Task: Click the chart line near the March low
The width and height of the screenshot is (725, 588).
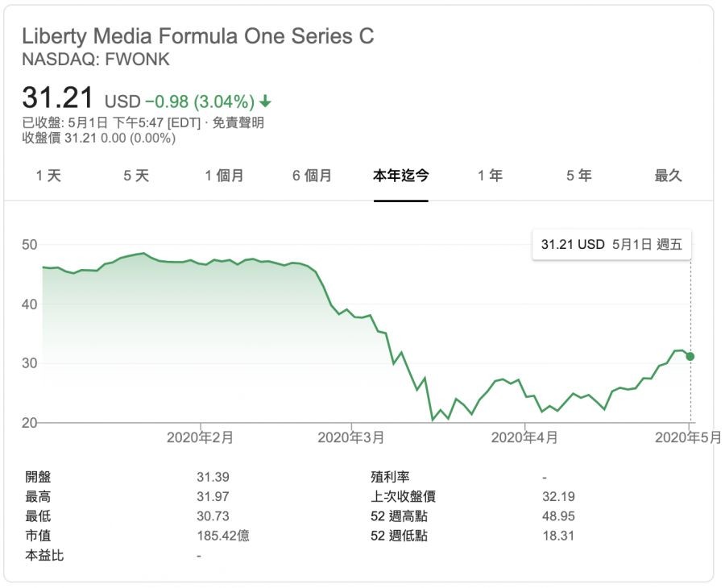Action: 433,419
